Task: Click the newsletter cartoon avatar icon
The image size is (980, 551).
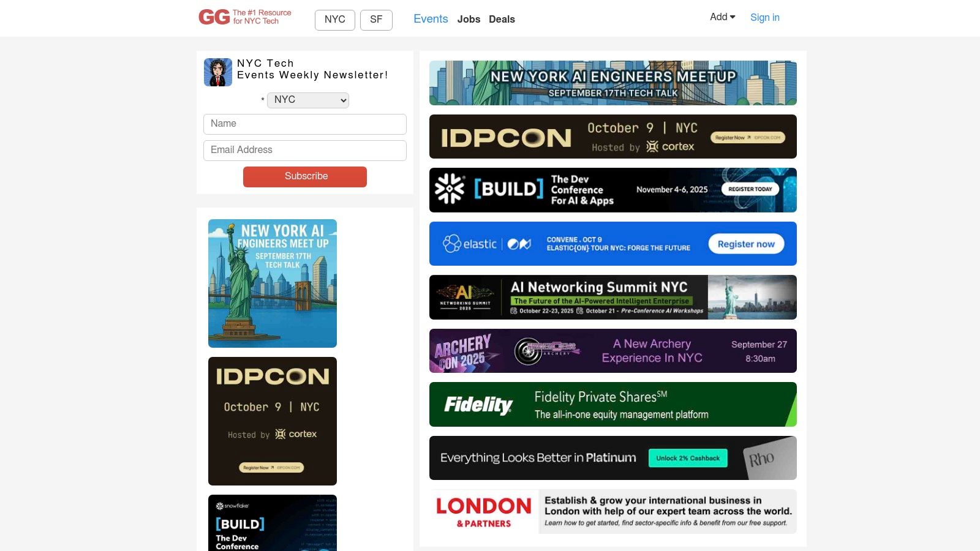Action: click(218, 72)
